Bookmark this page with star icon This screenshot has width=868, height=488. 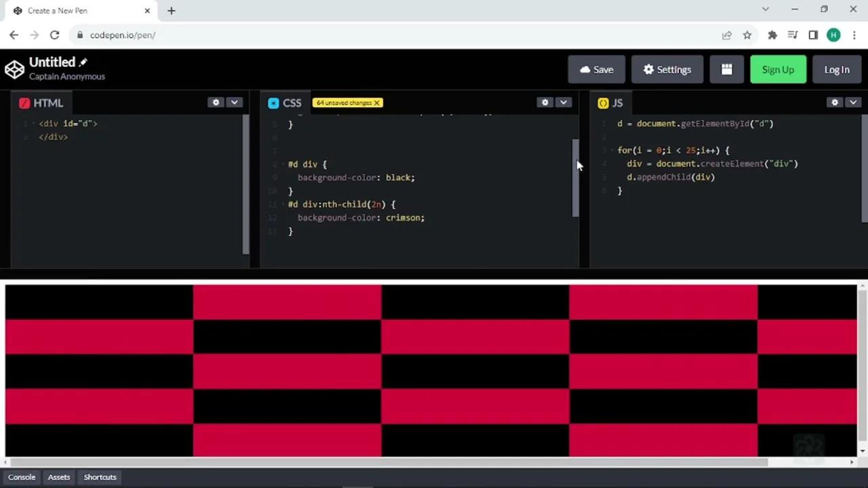pyautogui.click(x=747, y=35)
